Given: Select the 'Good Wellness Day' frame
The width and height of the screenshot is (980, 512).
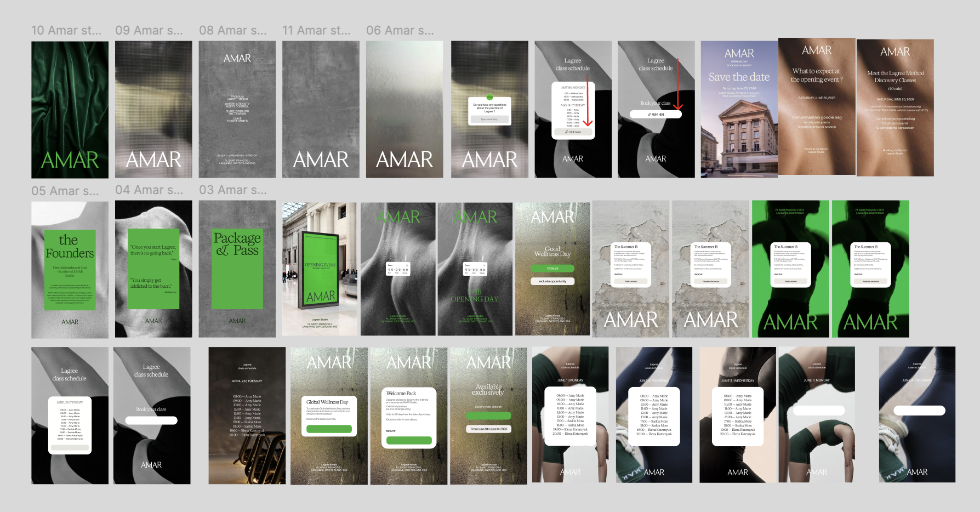Looking at the screenshot, I should [552, 269].
